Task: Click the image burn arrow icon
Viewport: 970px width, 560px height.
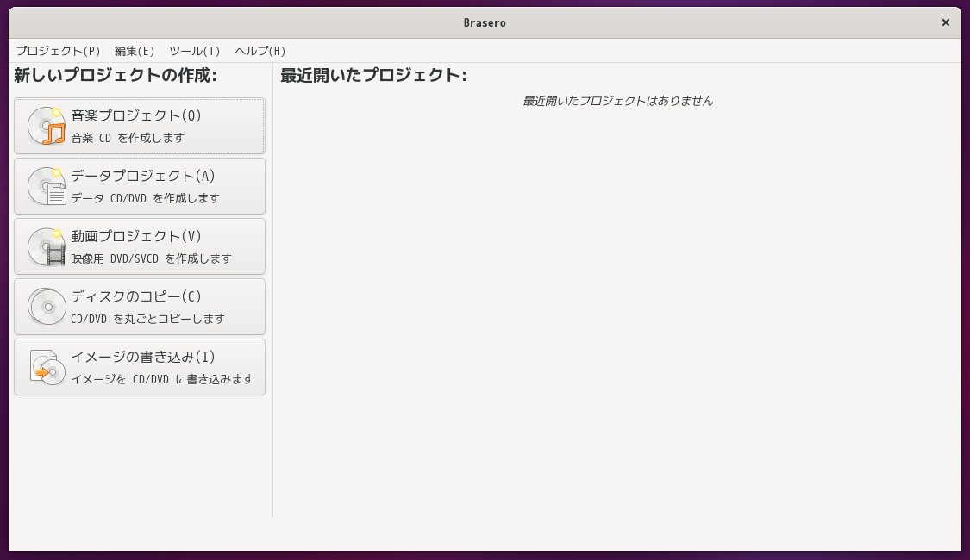Action: coord(47,367)
